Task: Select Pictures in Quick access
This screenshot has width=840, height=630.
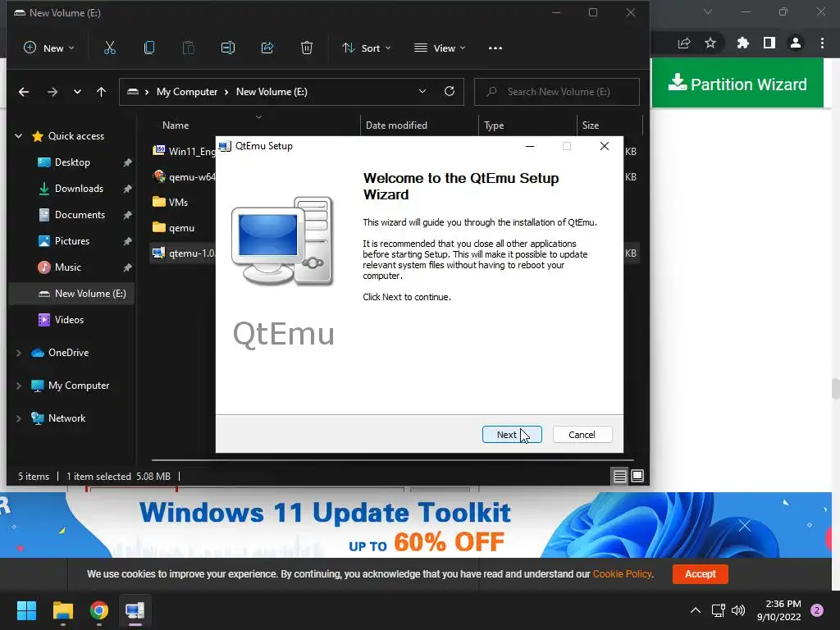Action: [x=72, y=241]
